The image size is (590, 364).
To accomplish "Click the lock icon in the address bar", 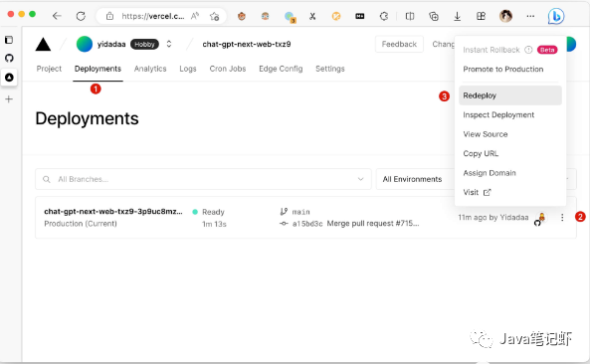I will pyautogui.click(x=109, y=16).
